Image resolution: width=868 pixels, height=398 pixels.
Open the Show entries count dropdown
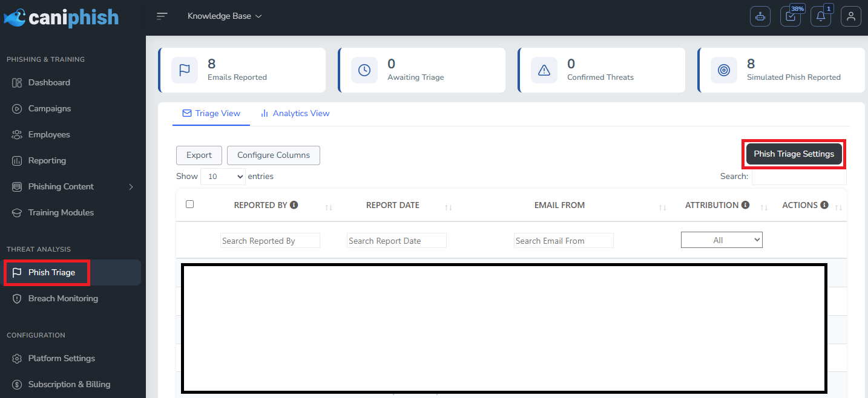click(223, 177)
